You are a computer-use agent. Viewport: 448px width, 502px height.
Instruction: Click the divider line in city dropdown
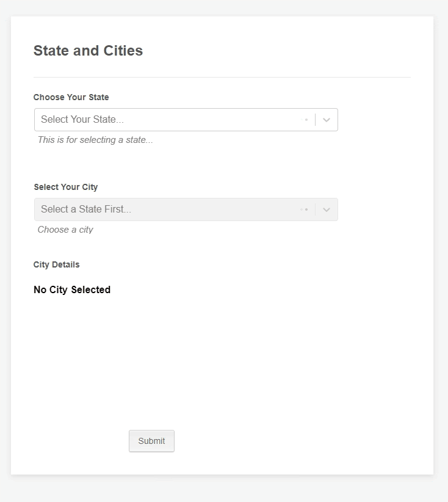[316, 209]
